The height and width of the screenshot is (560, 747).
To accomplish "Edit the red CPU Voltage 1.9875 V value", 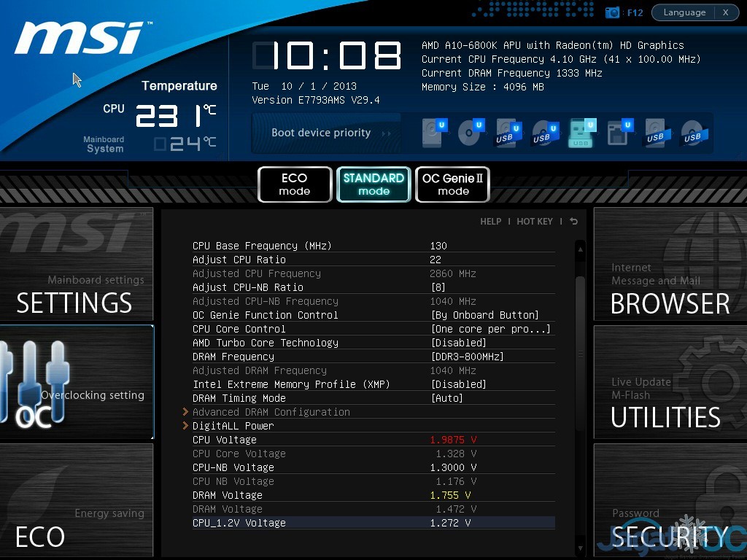I will point(453,440).
